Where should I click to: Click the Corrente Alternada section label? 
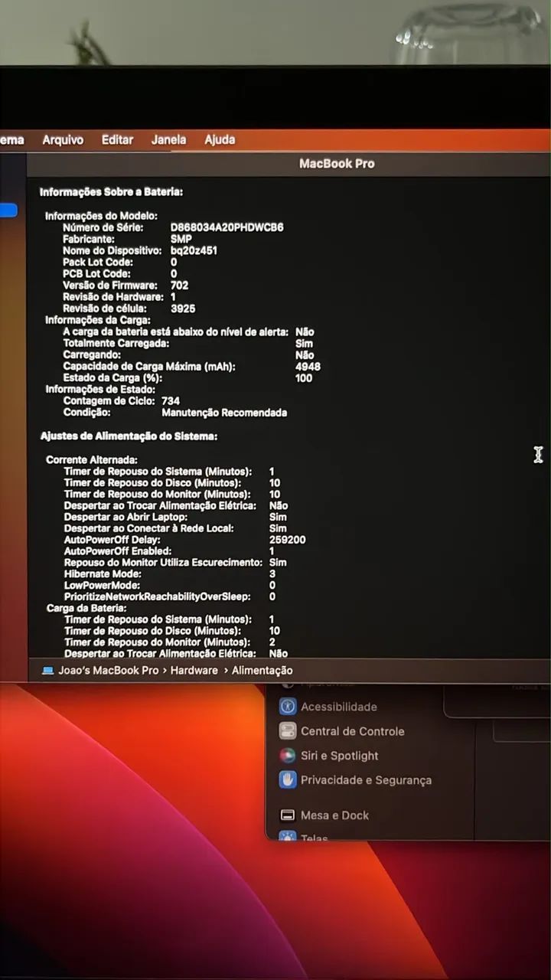coord(92,460)
